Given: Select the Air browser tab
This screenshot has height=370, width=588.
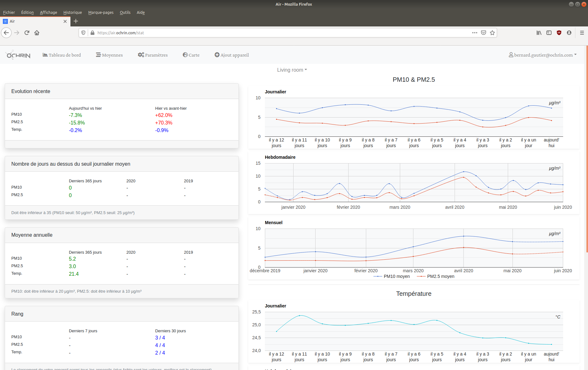Looking at the screenshot, I should pos(35,21).
